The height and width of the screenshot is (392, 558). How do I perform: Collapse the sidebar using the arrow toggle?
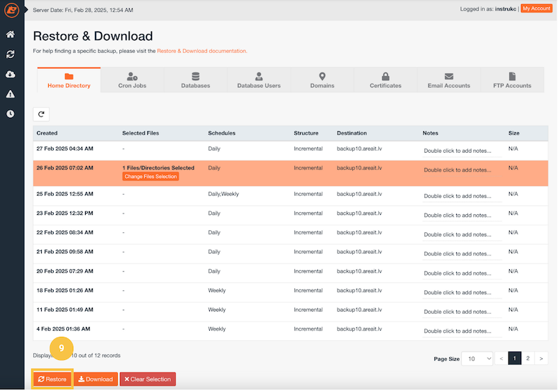coord(26,10)
